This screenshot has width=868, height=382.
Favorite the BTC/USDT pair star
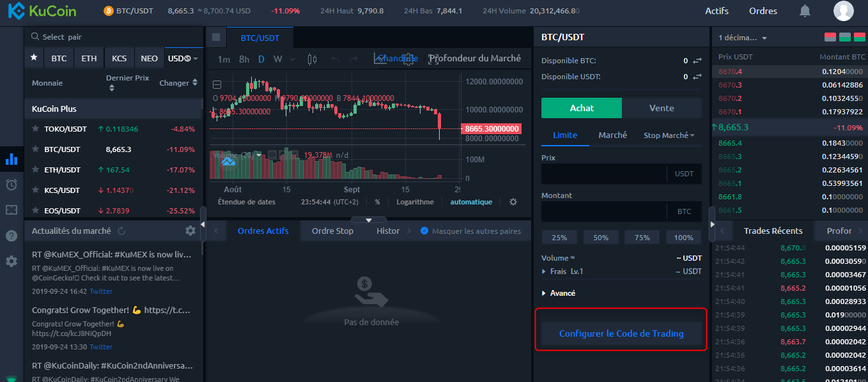tap(35, 149)
